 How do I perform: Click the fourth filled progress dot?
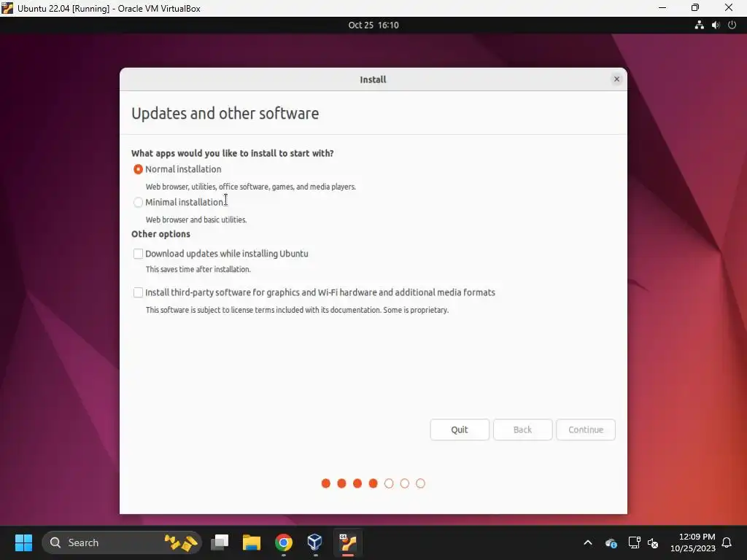(373, 483)
